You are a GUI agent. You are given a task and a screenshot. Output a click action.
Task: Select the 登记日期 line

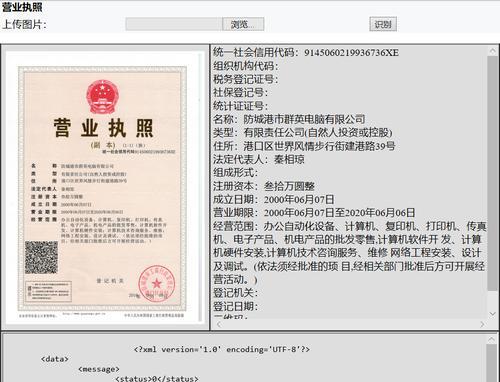click(236, 306)
